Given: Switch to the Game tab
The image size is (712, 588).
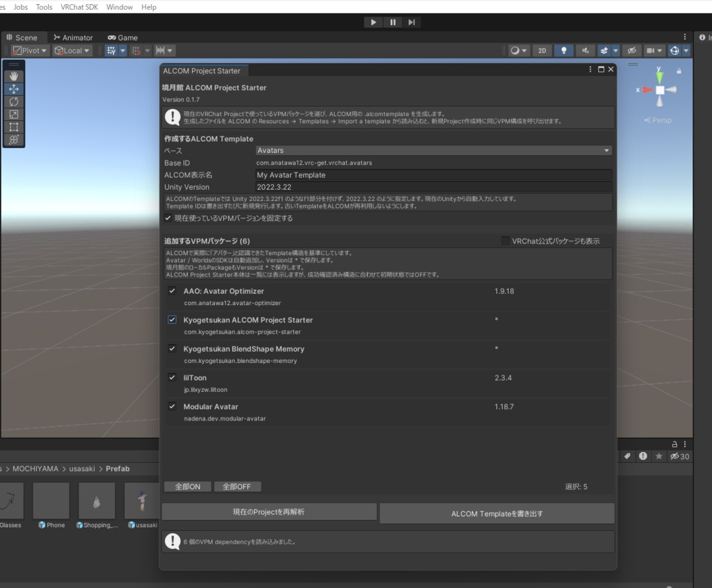Looking at the screenshot, I should coord(122,38).
